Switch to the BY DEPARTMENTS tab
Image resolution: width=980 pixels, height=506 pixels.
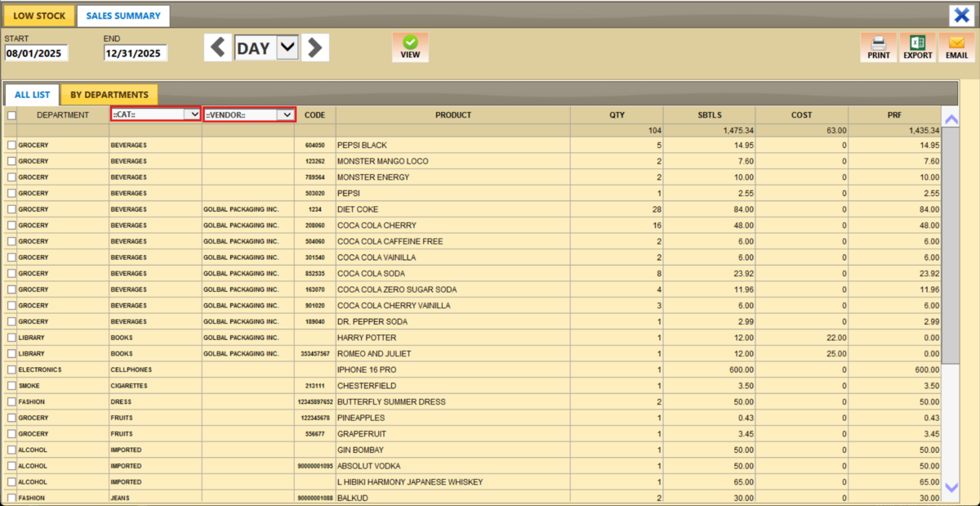pyautogui.click(x=109, y=95)
